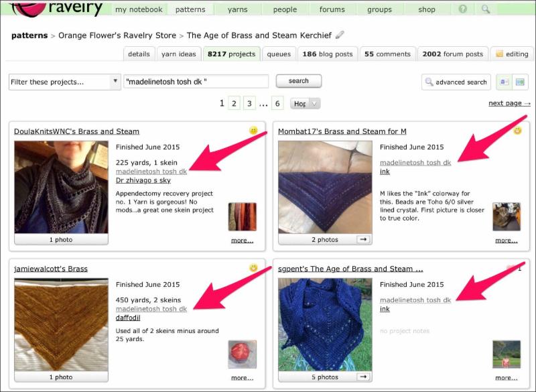This screenshot has height=392, width=536.
Task: Click the smiley face on DoulaKnitsWNC's project
Action: [253, 130]
